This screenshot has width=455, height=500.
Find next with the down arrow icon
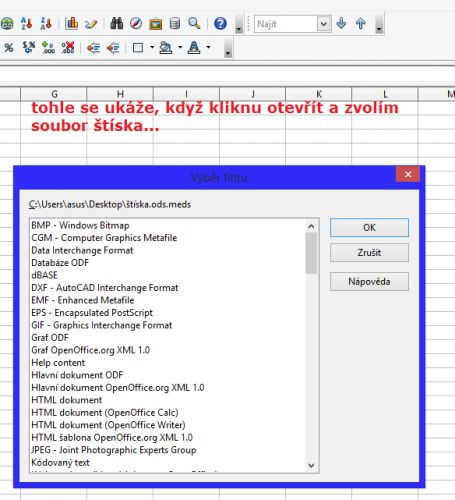[x=341, y=24]
